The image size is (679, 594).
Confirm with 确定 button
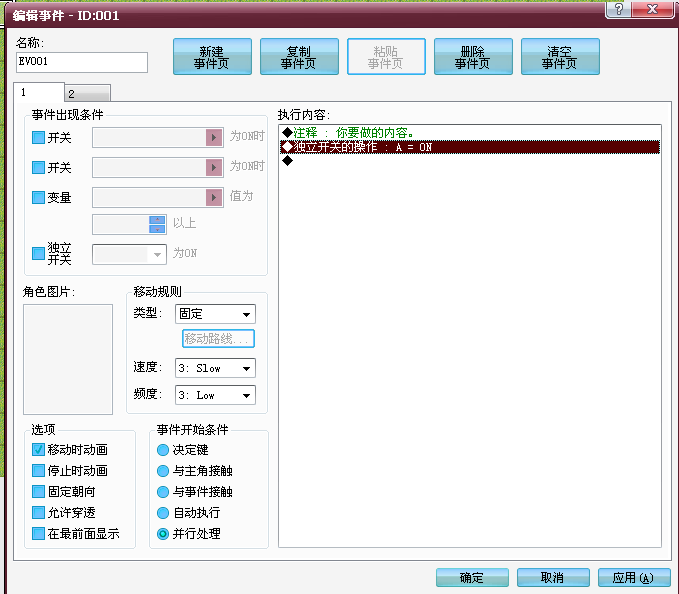(x=472, y=578)
